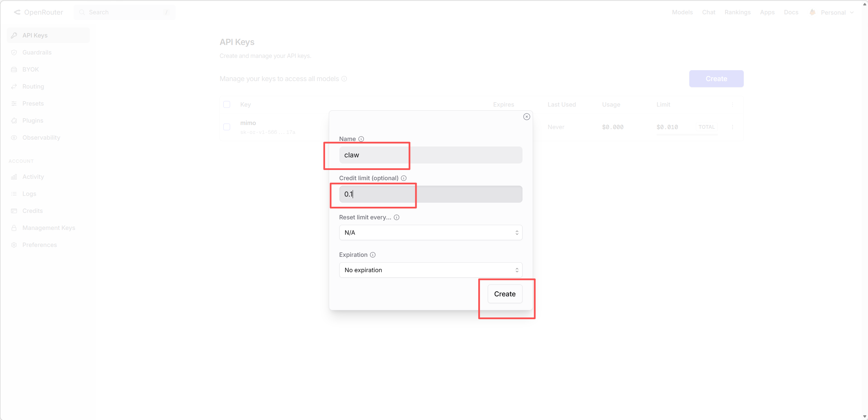Click the Credit limit info icon
The image size is (868, 420).
404,178
